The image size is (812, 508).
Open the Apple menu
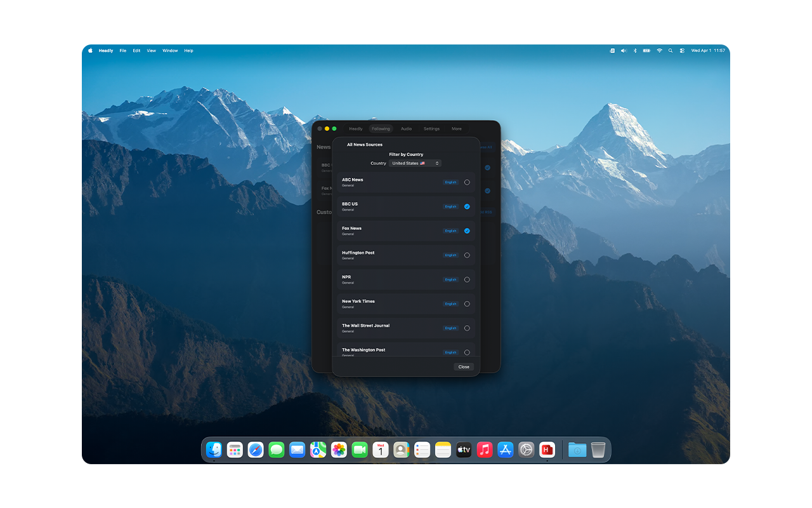click(90, 51)
